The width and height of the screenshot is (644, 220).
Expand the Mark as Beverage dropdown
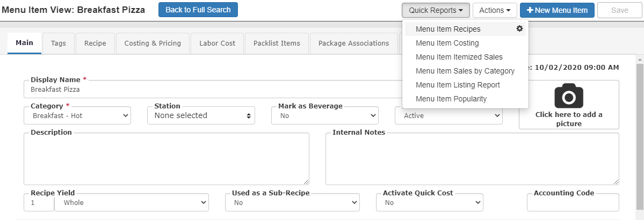click(325, 116)
